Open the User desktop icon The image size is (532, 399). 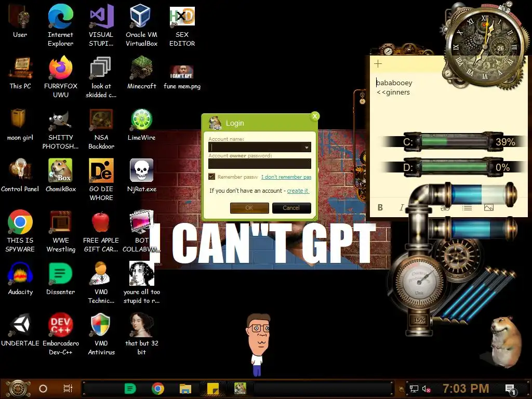[x=20, y=21]
